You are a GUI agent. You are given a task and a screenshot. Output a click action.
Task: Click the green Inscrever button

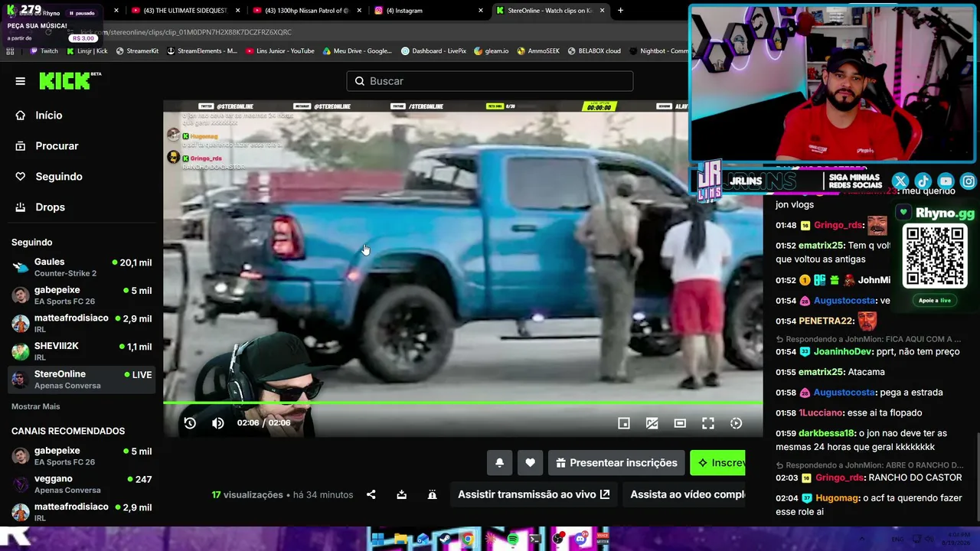coord(717,463)
